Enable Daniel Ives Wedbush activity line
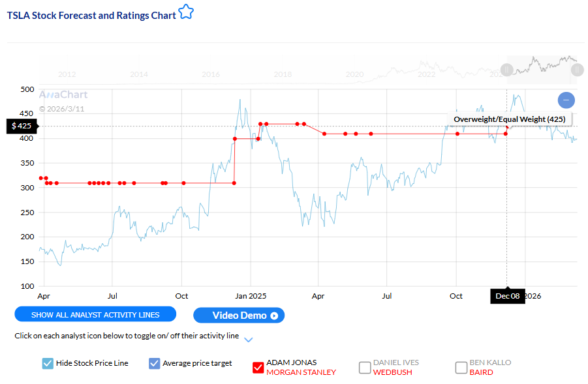Screen dimensions: 588x384 tap(365, 367)
